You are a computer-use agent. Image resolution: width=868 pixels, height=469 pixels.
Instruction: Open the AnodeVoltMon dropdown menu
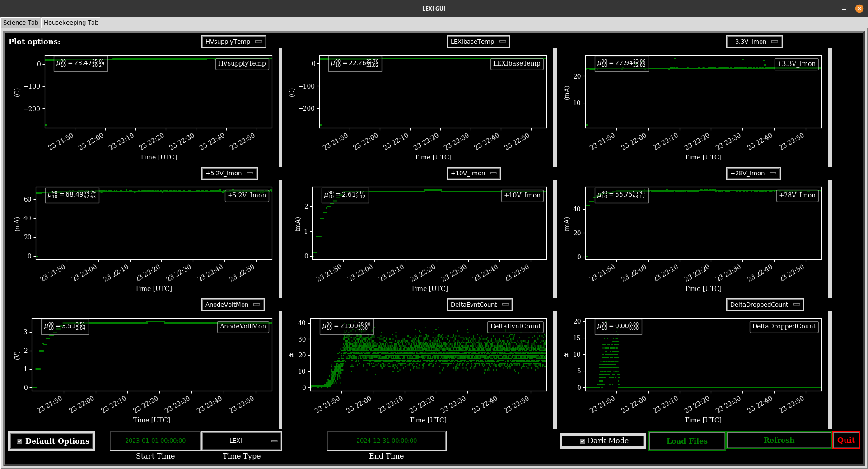[233, 305]
